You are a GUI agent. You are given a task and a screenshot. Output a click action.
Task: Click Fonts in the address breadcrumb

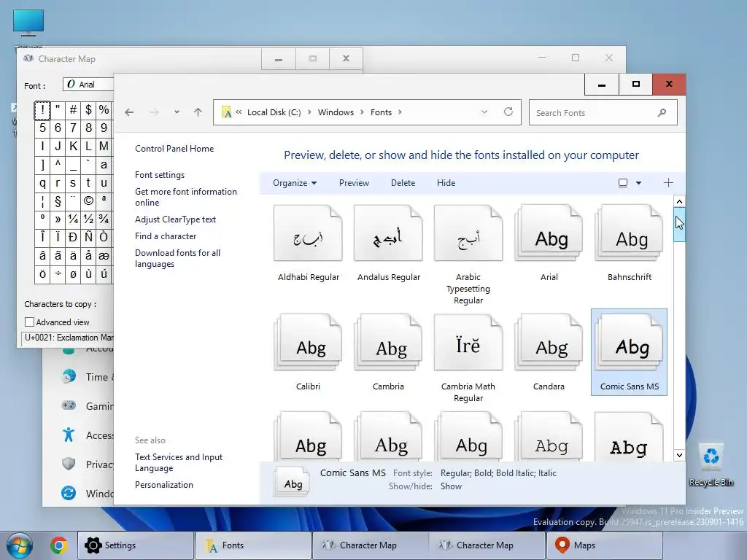[x=381, y=112]
